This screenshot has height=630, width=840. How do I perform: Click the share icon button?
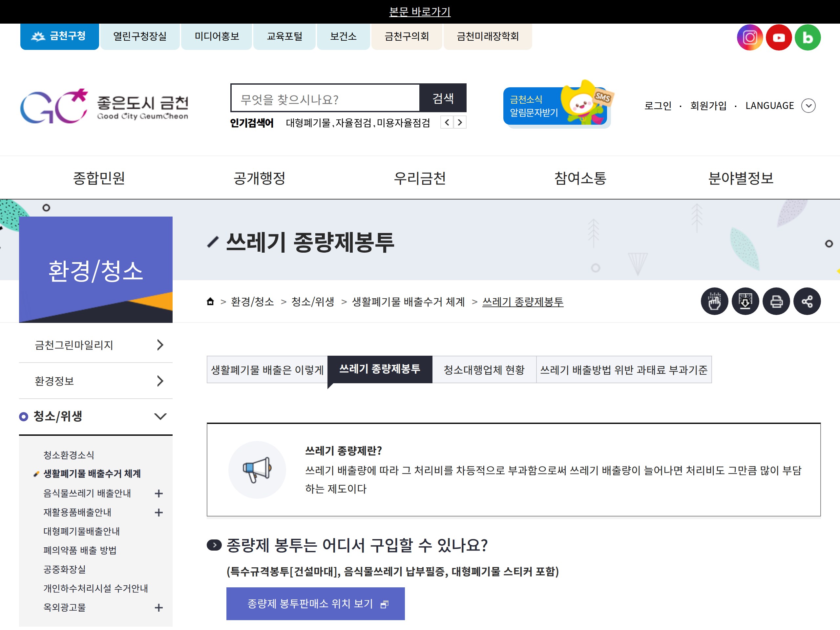point(807,302)
